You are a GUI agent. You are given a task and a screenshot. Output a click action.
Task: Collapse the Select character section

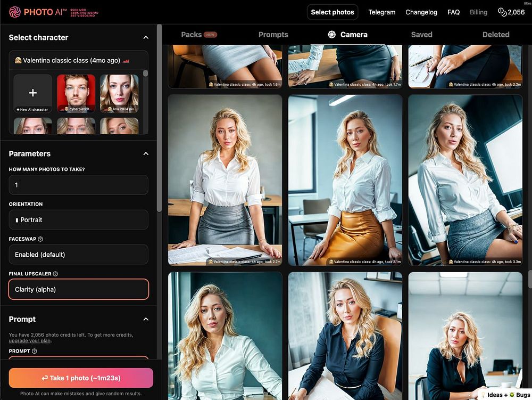tap(146, 37)
